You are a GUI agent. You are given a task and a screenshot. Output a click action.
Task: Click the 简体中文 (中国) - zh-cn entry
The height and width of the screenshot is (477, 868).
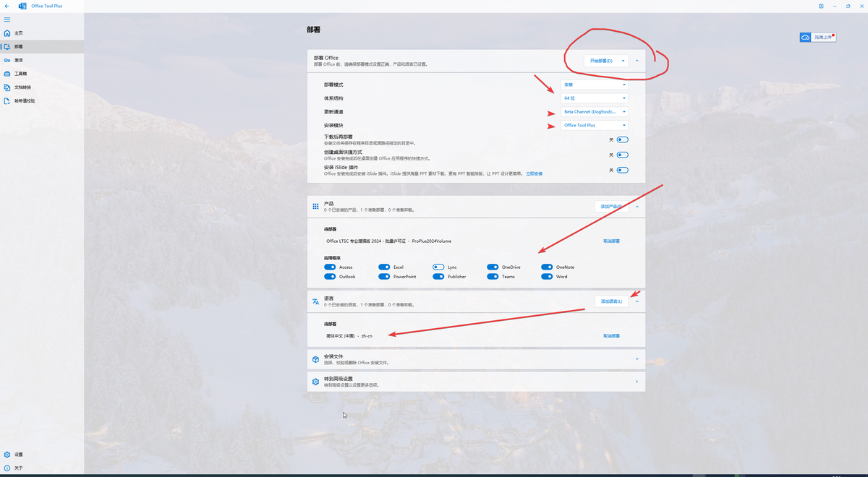349,336
